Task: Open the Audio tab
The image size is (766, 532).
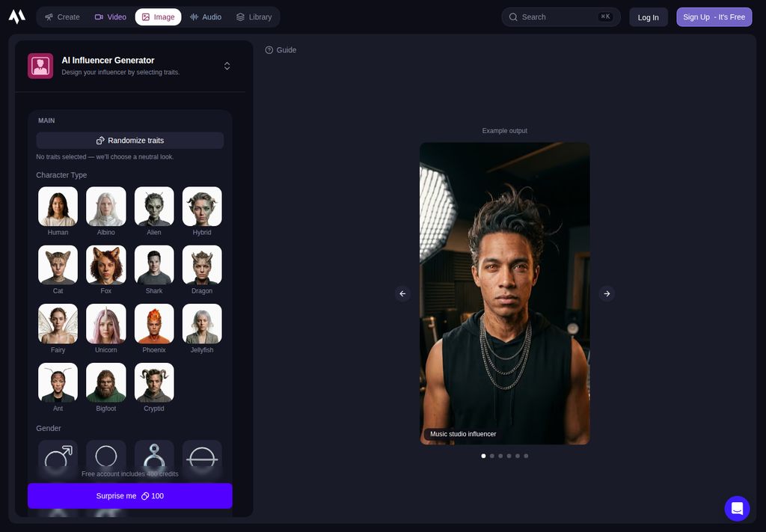Action: coord(206,17)
